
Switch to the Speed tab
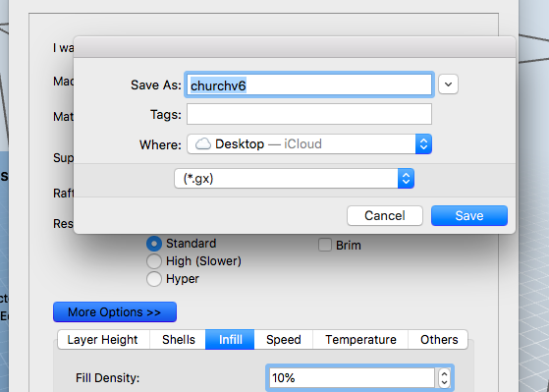tap(284, 340)
